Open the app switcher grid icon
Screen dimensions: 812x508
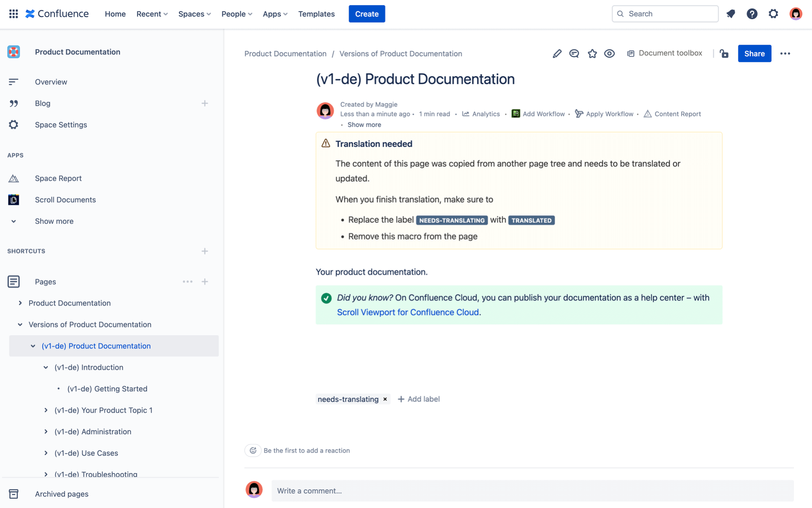(x=13, y=14)
